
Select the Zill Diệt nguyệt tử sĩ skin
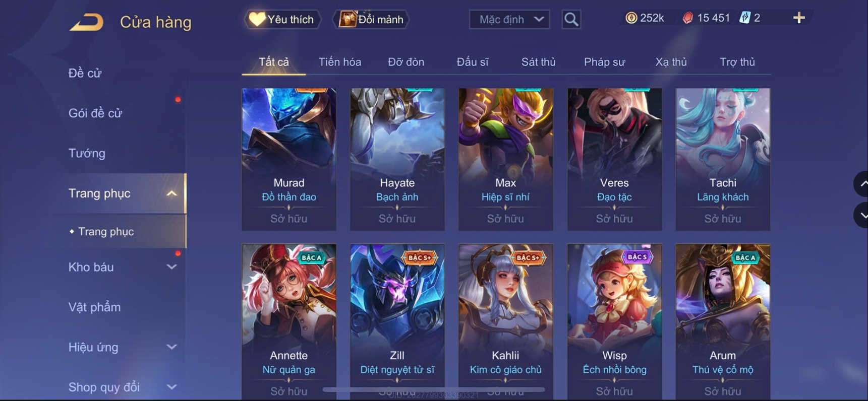click(397, 321)
